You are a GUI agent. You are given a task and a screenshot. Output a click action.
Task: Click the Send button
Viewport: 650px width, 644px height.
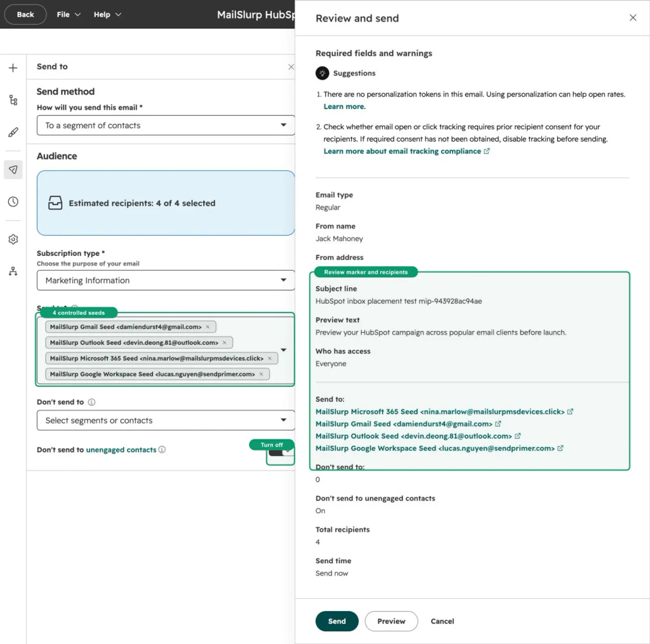[x=336, y=621]
